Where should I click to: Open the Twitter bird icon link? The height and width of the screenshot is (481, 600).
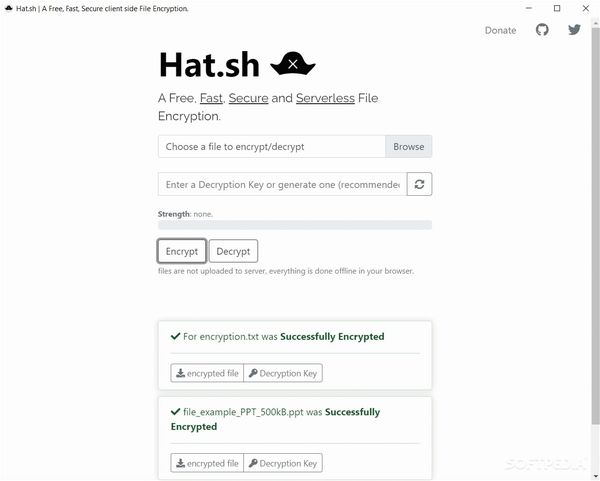click(574, 30)
